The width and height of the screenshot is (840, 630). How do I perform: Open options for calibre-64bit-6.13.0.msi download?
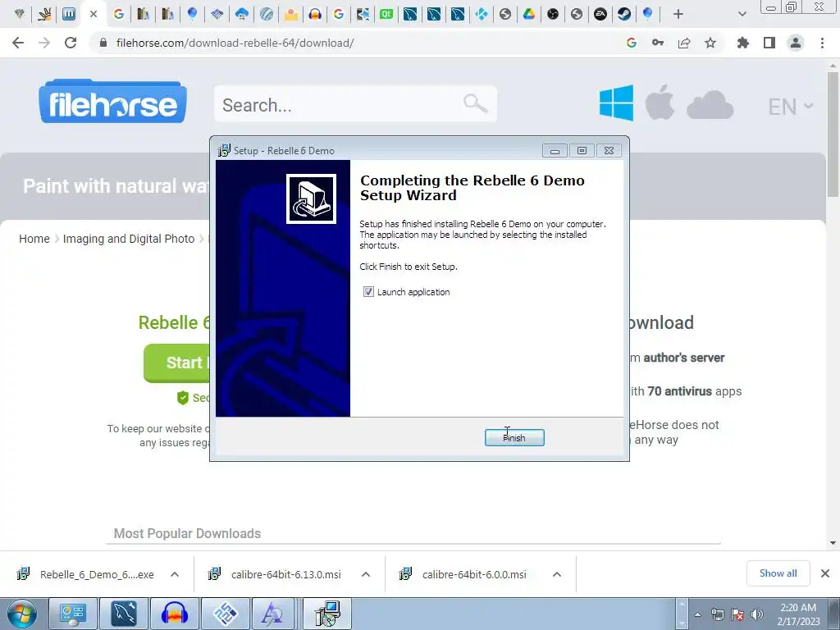[x=366, y=574]
